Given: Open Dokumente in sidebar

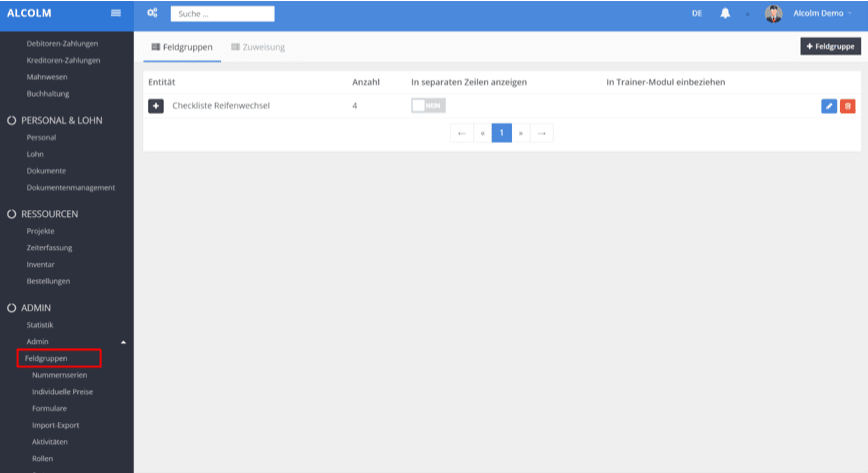Looking at the screenshot, I should [x=46, y=171].
